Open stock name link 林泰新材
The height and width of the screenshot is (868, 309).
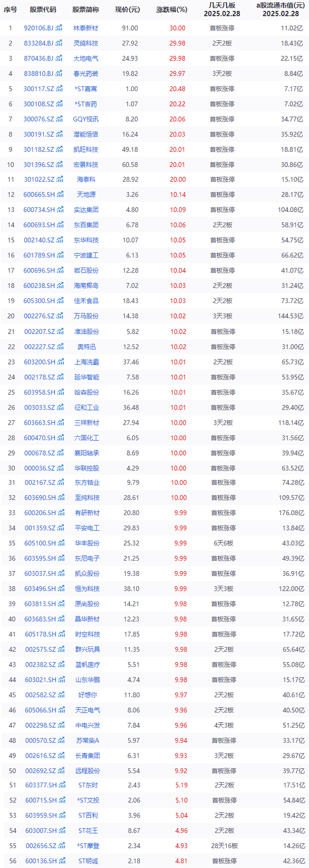pos(86,28)
